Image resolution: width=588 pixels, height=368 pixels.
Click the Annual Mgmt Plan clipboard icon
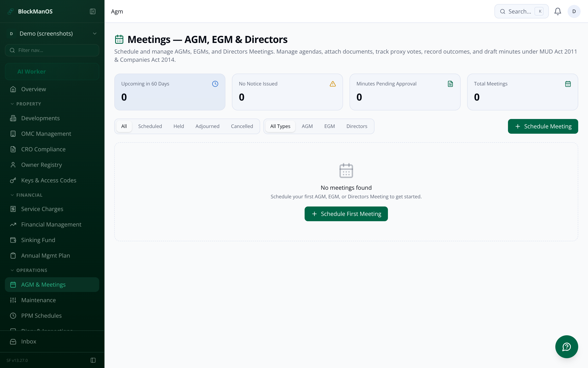(x=13, y=256)
